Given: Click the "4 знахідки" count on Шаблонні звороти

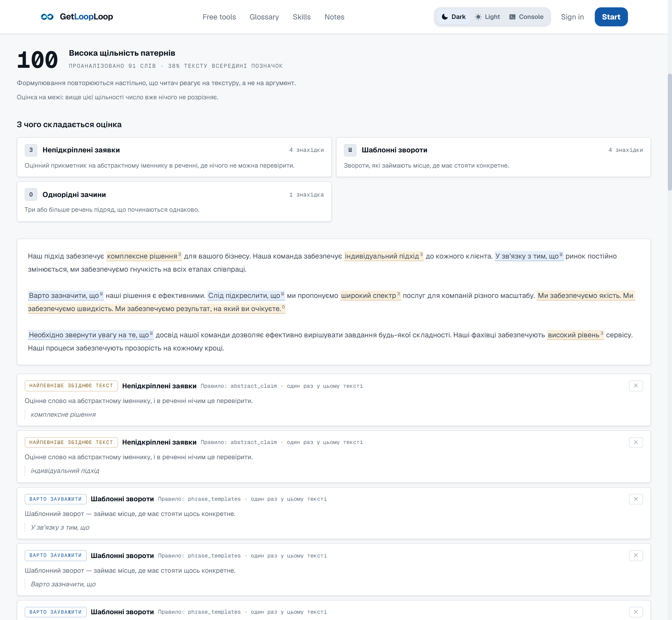Looking at the screenshot, I should coord(626,150).
